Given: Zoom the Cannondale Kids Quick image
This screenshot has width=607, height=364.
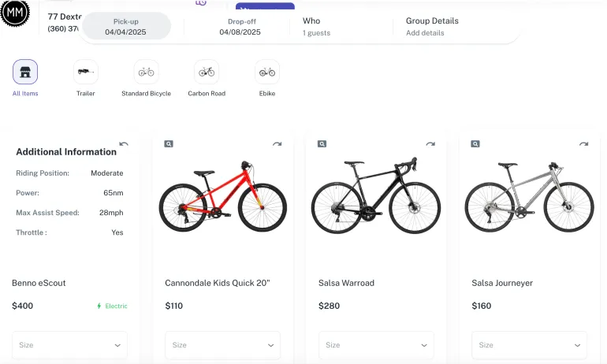Looking at the screenshot, I should pos(169,144).
